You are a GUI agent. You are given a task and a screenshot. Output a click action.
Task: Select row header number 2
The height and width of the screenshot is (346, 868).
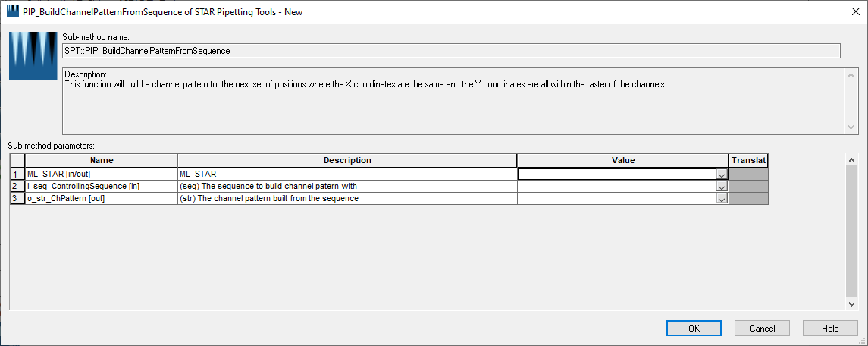[17, 187]
